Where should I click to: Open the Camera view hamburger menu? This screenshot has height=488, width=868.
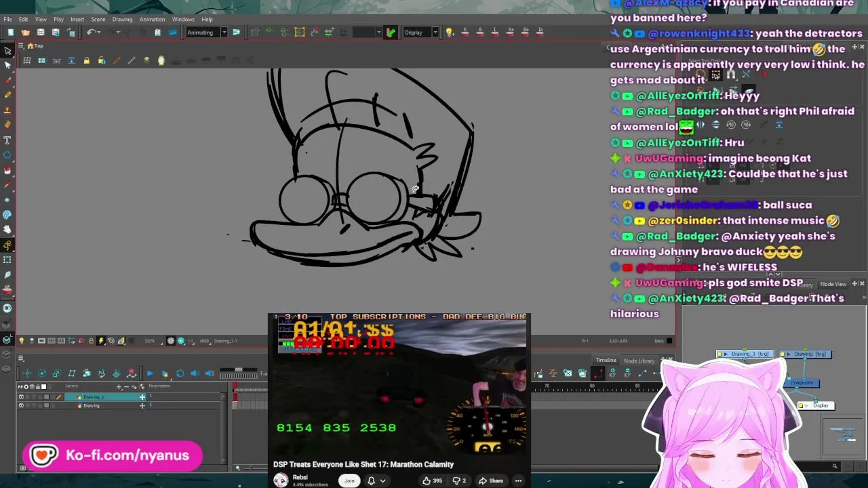21,46
